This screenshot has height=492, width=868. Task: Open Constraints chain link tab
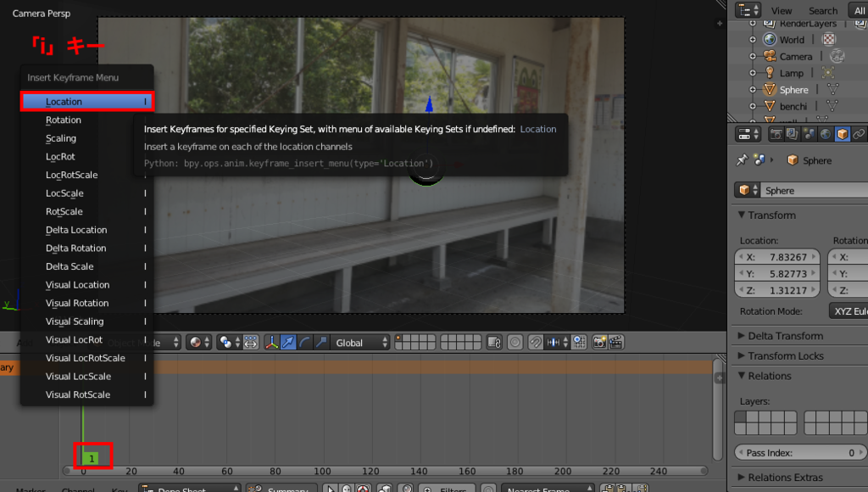coord(859,134)
